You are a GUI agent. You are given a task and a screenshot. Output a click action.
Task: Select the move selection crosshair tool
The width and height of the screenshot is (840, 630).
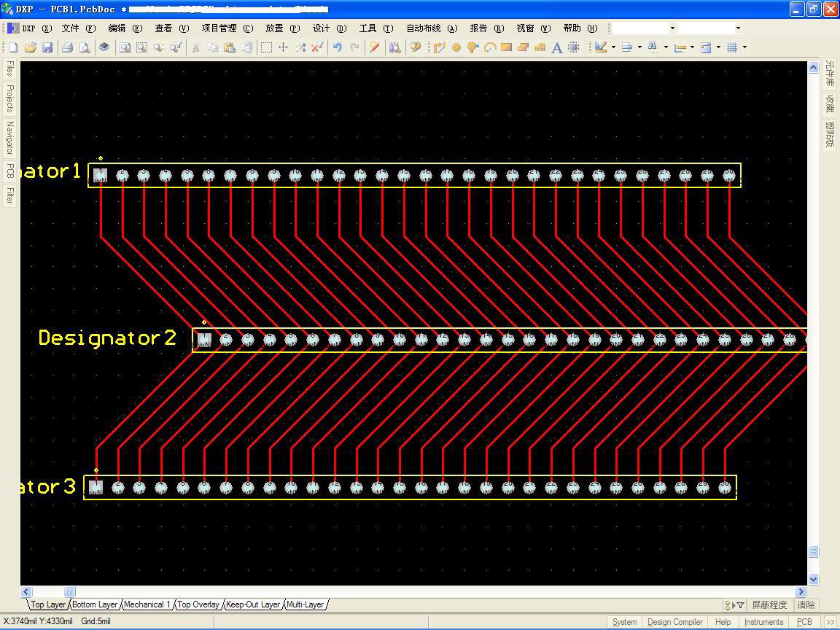(283, 47)
